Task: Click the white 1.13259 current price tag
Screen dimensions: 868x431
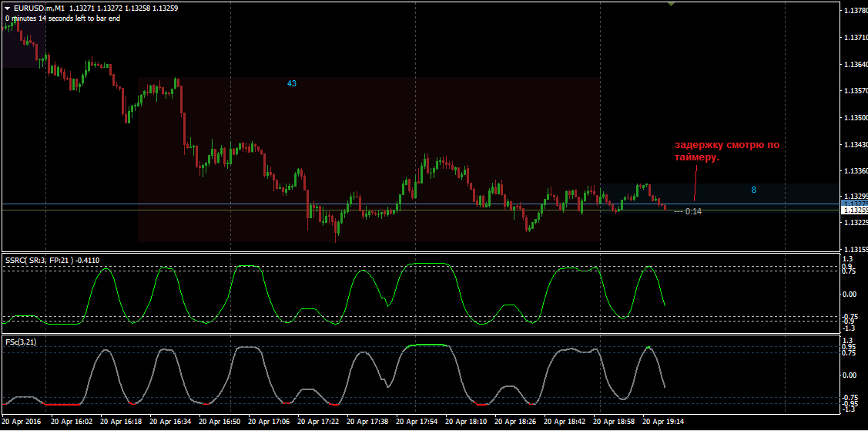Action: (853, 210)
